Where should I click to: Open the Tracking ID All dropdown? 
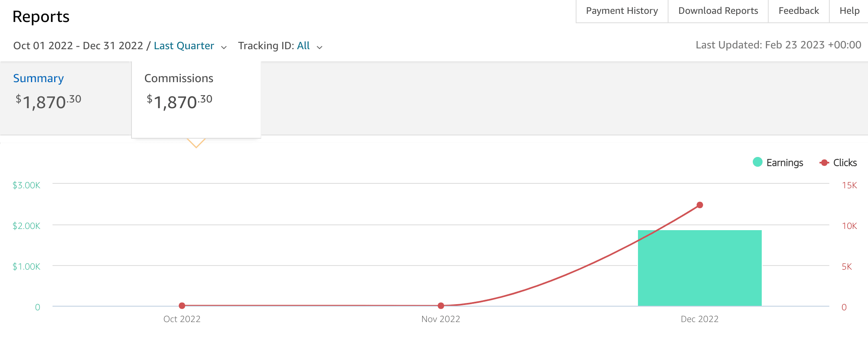pos(303,46)
